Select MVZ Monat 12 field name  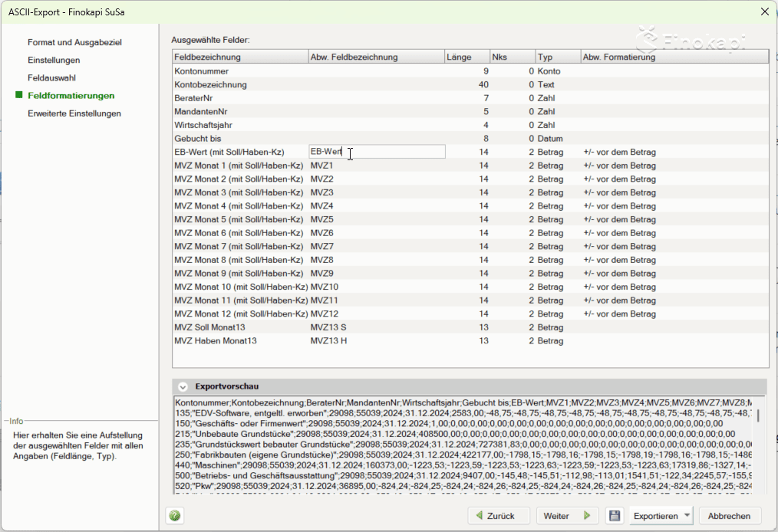point(241,314)
